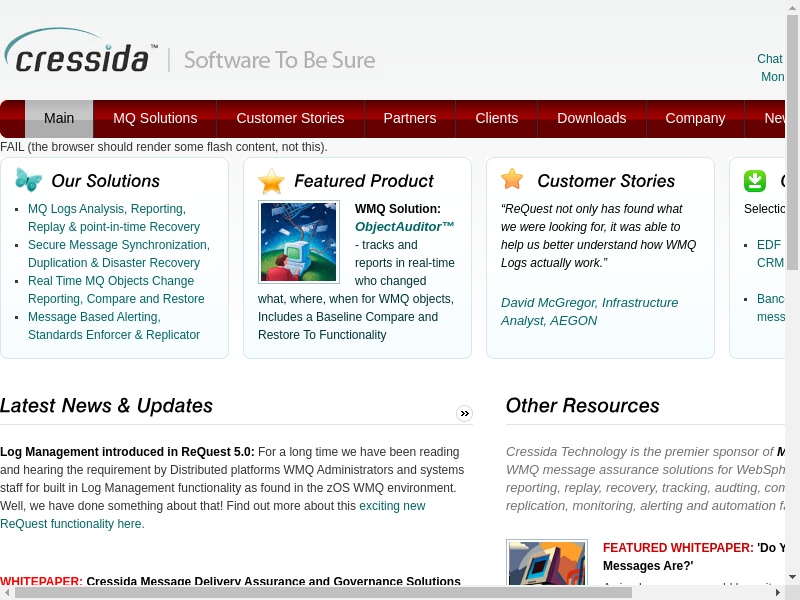Select the Main navigation tab
The image size is (800, 600).
coord(59,118)
